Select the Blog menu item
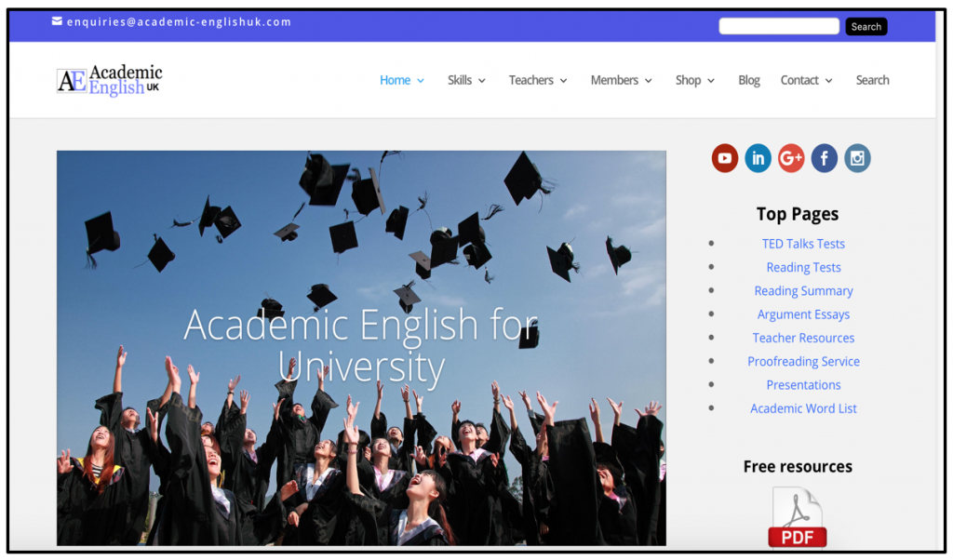This screenshot has width=953, height=560. 748,80
